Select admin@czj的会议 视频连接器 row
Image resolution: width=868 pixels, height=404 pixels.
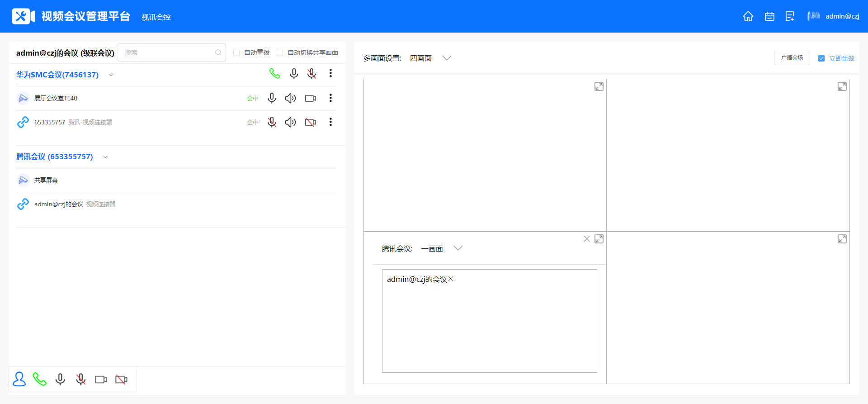pos(176,204)
